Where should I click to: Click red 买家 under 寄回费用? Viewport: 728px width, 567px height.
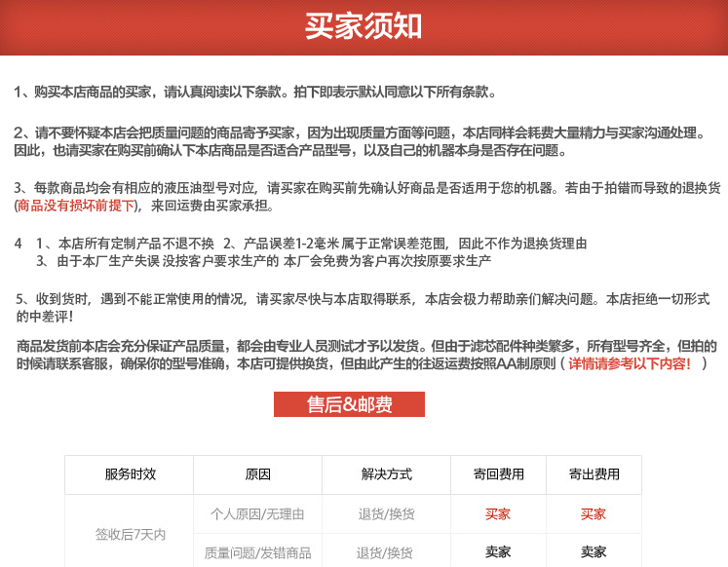pos(498,514)
